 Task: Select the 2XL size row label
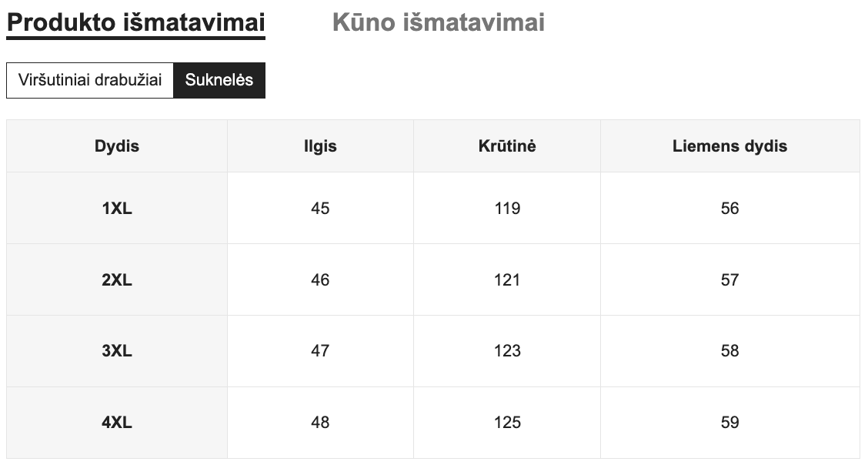[x=117, y=279]
